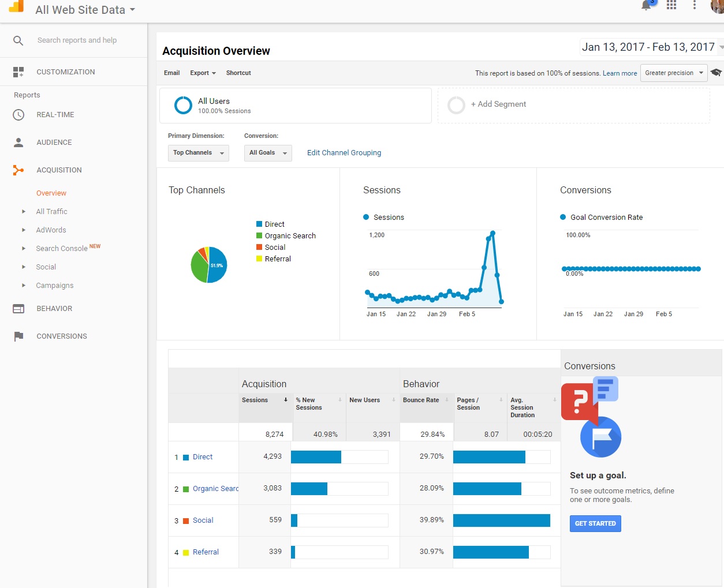Click the GET STARTED button
Viewport: 724px width, 588px height.
pyautogui.click(x=595, y=523)
